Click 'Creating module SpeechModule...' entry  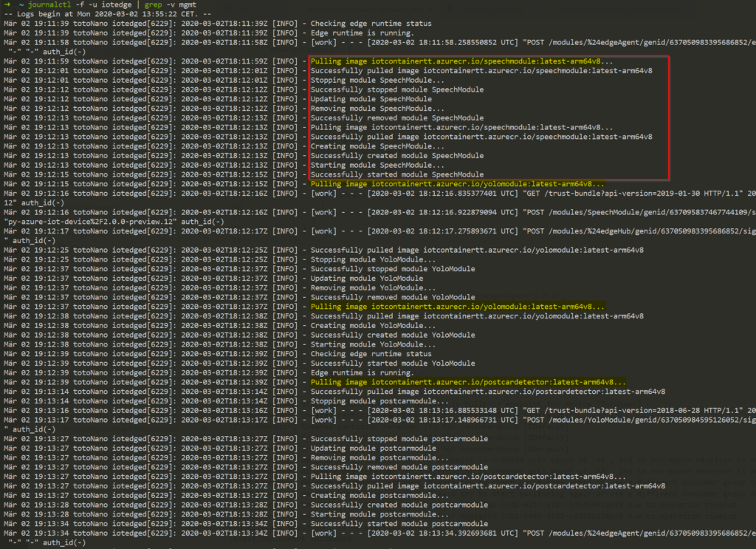(x=377, y=146)
